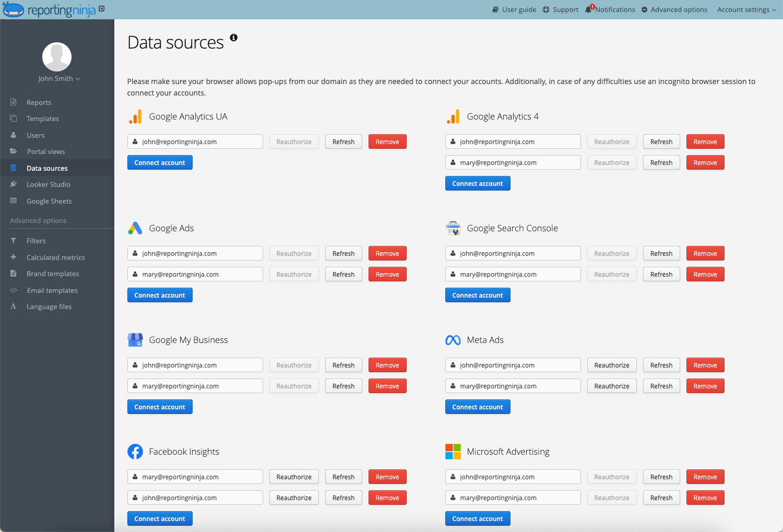
Task: Click the John Smith profile avatar
Action: [x=57, y=57]
